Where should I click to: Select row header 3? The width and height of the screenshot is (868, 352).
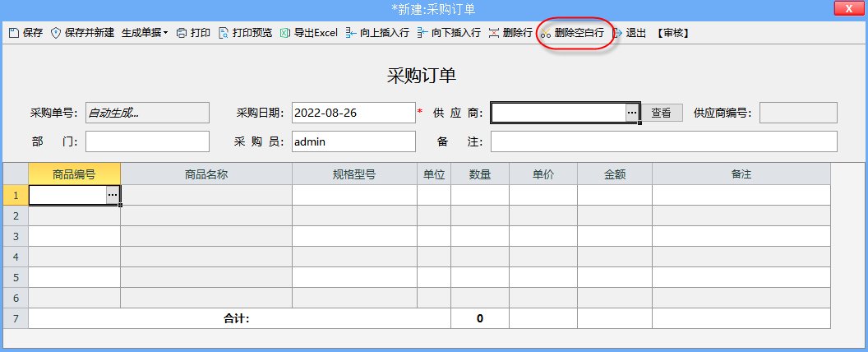[16, 236]
